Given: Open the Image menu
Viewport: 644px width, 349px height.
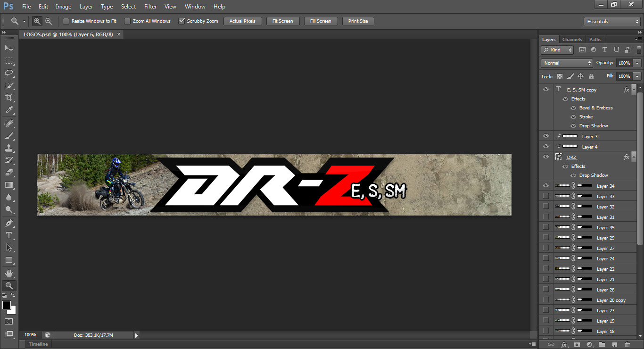Looking at the screenshot, I should coord(64,7).
